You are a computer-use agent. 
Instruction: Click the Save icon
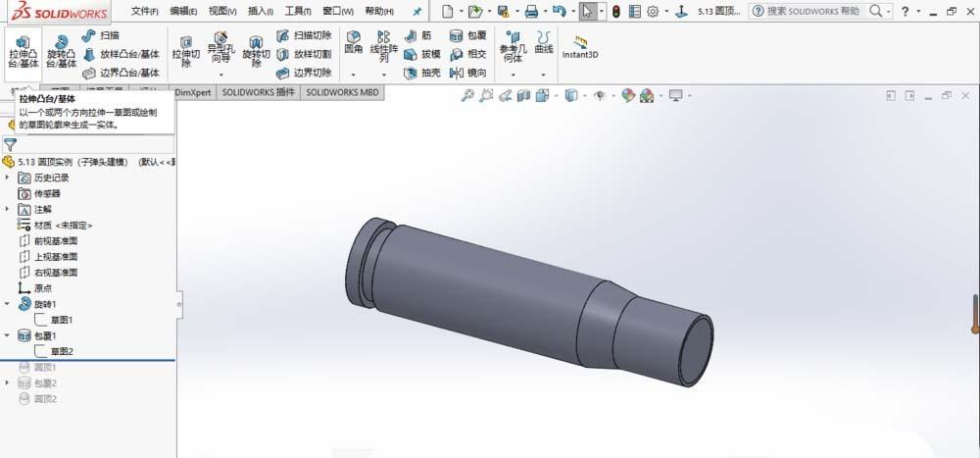503,11
